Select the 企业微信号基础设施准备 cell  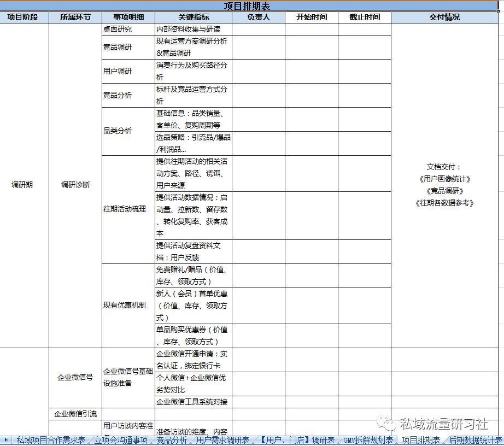tap(128, 378)
